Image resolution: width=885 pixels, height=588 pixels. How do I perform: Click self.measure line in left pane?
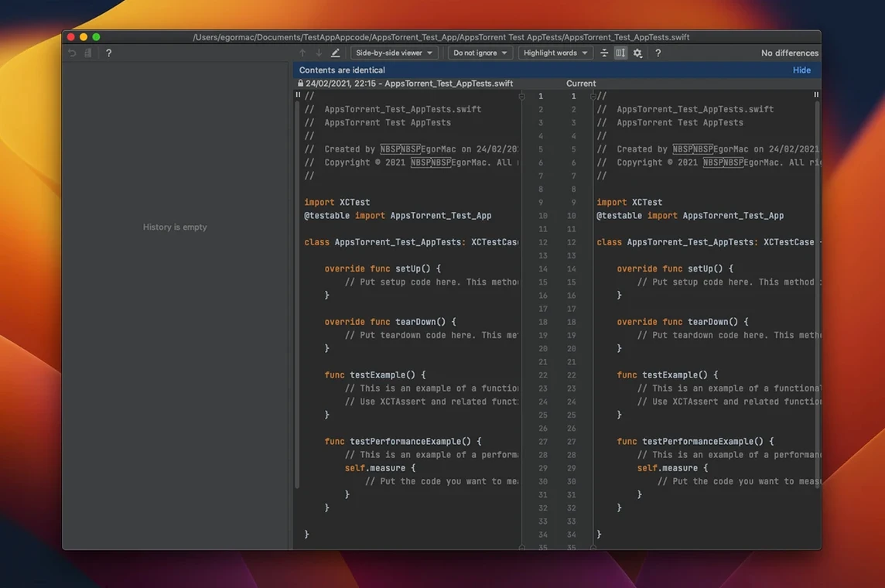coord(381,468)
